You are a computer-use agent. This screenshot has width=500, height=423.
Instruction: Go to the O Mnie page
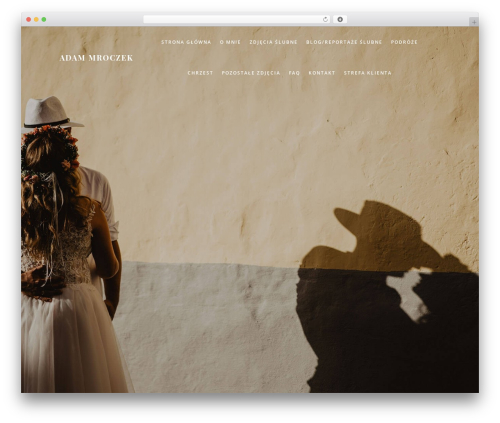(230, 42)
